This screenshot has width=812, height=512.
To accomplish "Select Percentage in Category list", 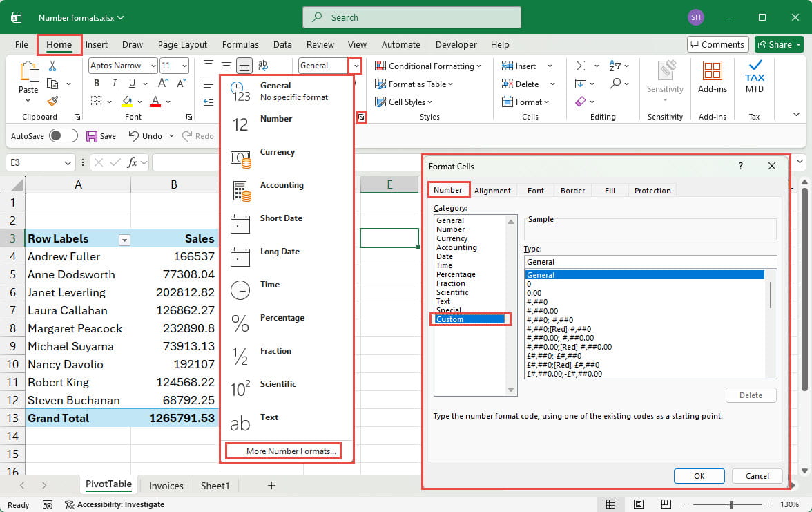I will (456, 274).
